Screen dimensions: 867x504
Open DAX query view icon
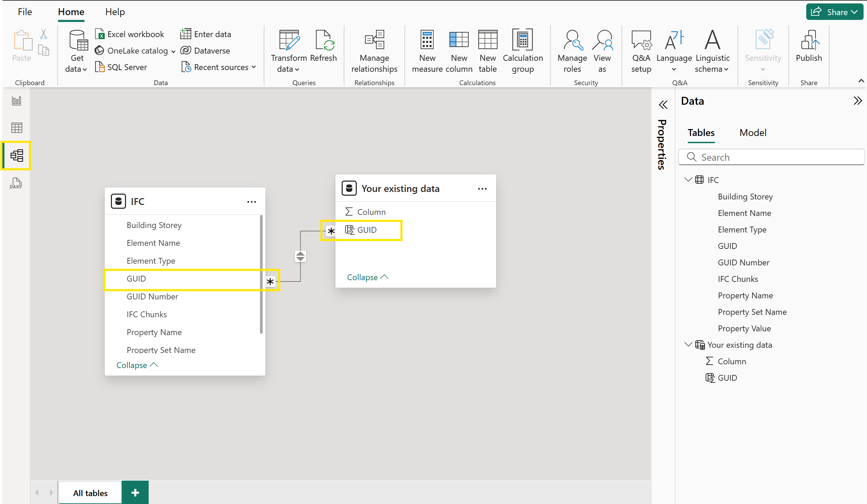click(16, 183)
